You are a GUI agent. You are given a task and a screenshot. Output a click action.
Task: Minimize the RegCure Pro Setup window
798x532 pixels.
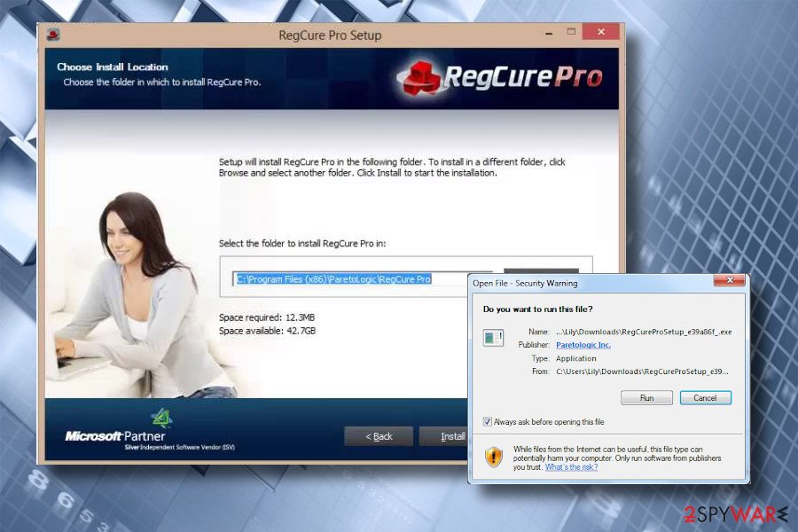tap(549, 33)
